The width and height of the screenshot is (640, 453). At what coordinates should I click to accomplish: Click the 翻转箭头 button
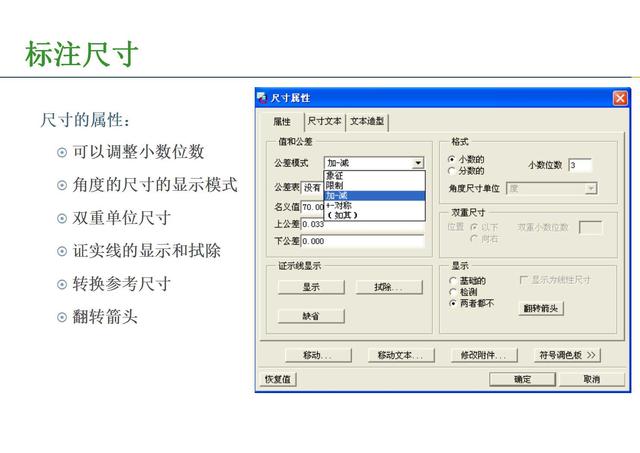(x=541, y=309)
